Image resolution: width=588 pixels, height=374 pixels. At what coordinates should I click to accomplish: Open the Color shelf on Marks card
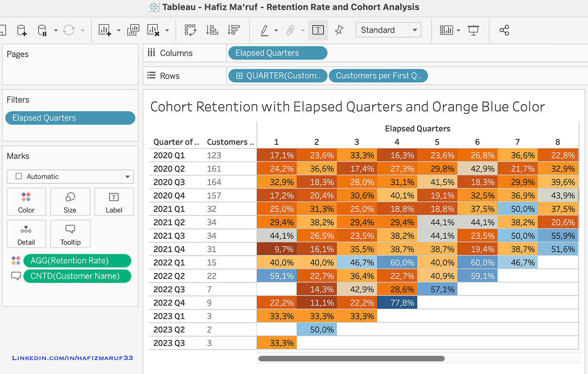tap(26, 202)
